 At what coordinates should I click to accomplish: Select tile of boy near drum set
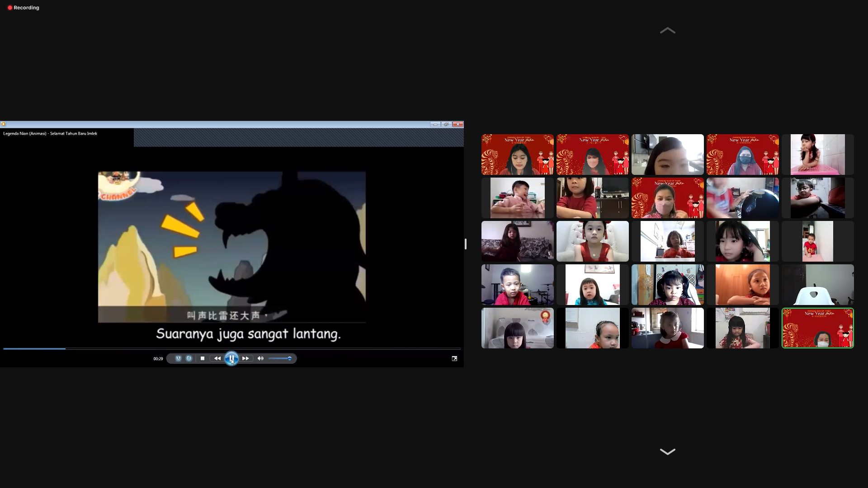click(517, 285)
